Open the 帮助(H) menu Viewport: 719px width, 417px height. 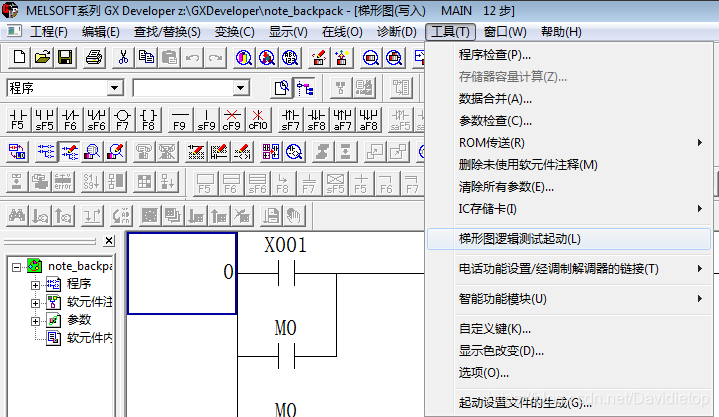pyautogui.click(x=561, y=32)
